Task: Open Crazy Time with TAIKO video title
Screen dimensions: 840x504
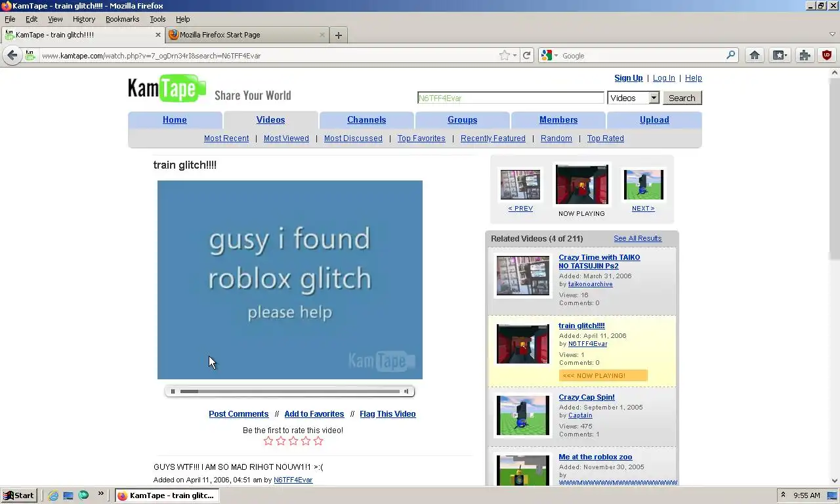Action: click(599, 261)
